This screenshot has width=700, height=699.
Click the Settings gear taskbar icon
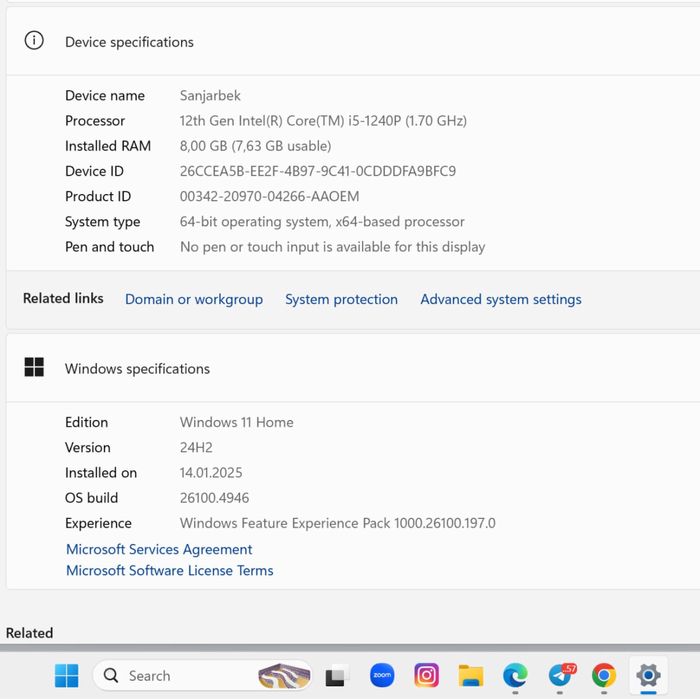tap(648, 676)
